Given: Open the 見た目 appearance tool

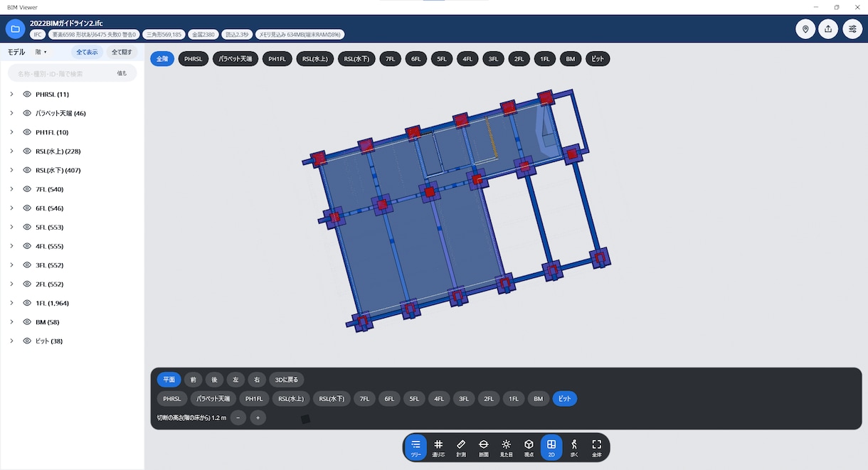Looking at the screenshot, I should pos(506,447).
